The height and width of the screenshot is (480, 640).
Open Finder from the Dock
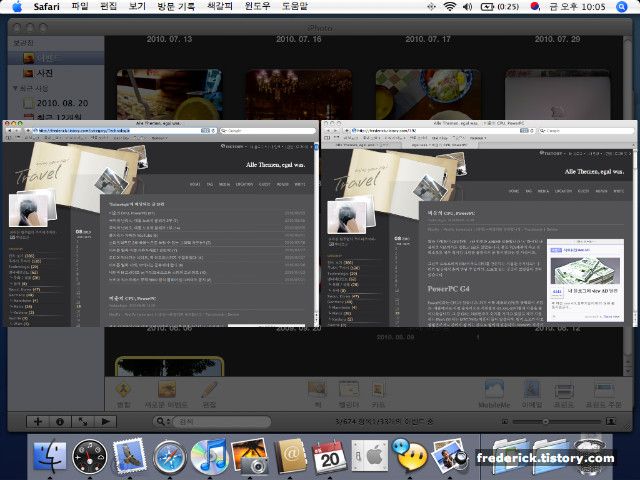tap(49, 456)
